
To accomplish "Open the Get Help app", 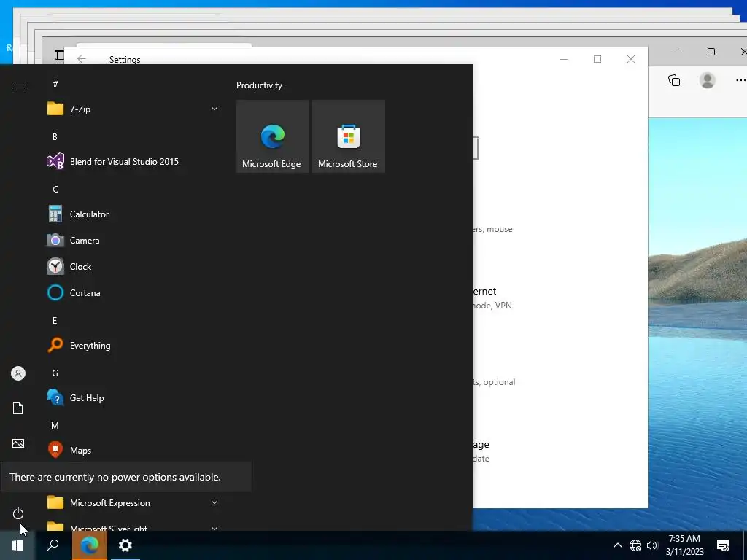I will pyautogui.click(x=133, y=398).
